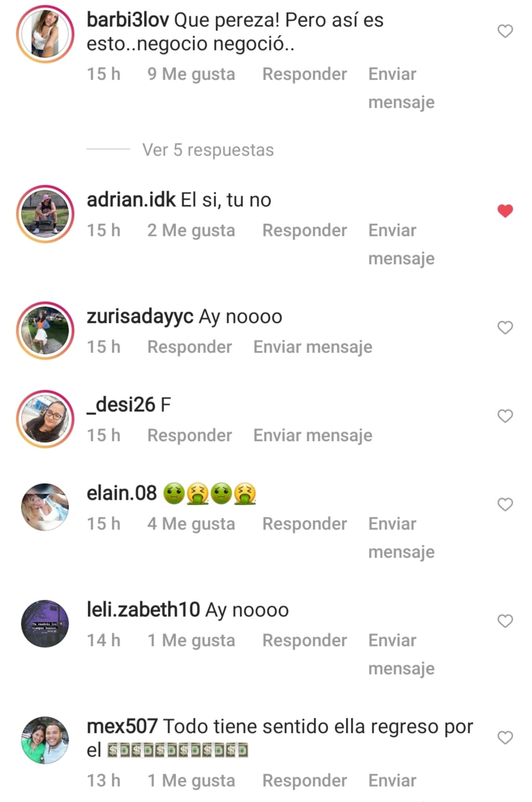
Task: Expand Ver 5 respuestas under barbi3lov
Action: click(x=208, y=150)
